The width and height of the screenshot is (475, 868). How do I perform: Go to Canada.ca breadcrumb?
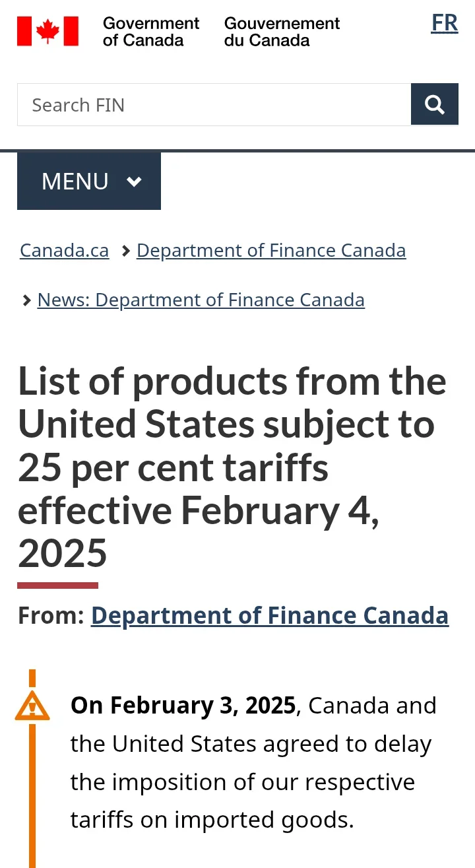tap(64, 251)
